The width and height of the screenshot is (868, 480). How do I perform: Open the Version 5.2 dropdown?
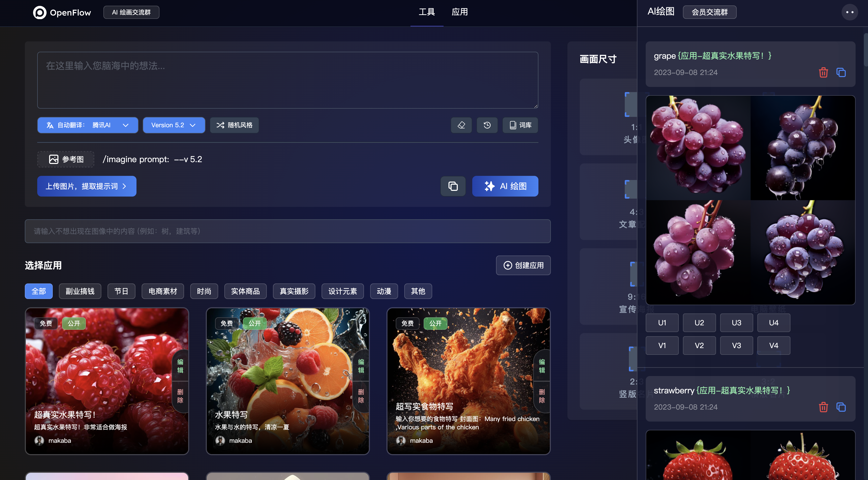(x=173, y=125)
